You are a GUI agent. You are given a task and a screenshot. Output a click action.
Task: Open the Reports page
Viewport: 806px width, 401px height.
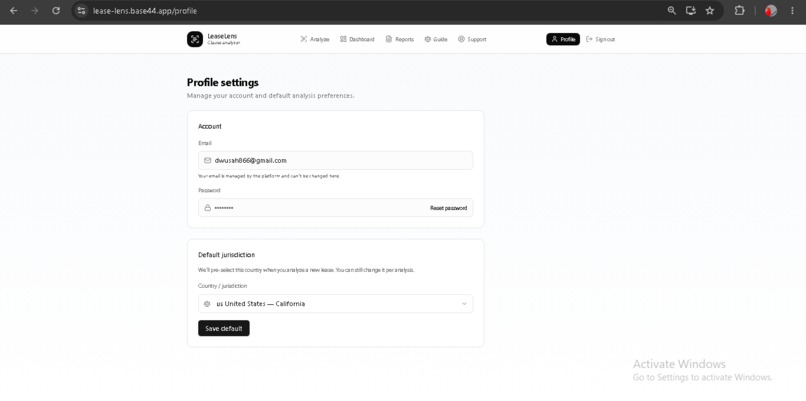pos(399,39)
